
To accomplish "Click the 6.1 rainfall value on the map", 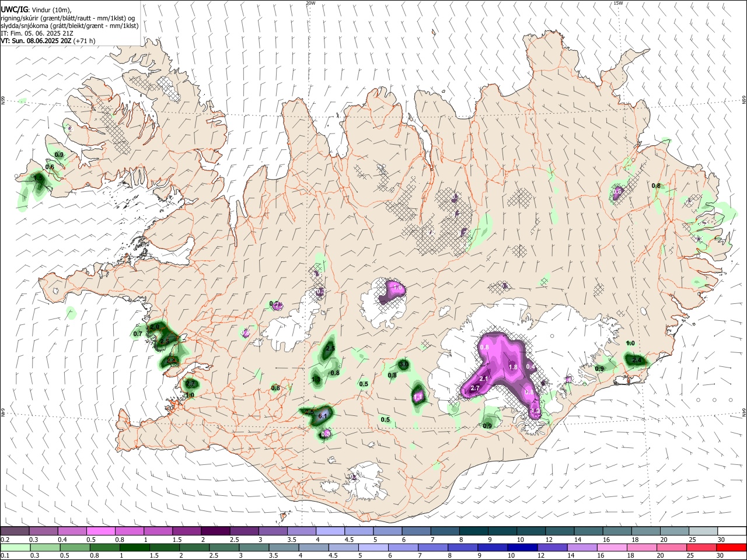I will coord(323,416).
